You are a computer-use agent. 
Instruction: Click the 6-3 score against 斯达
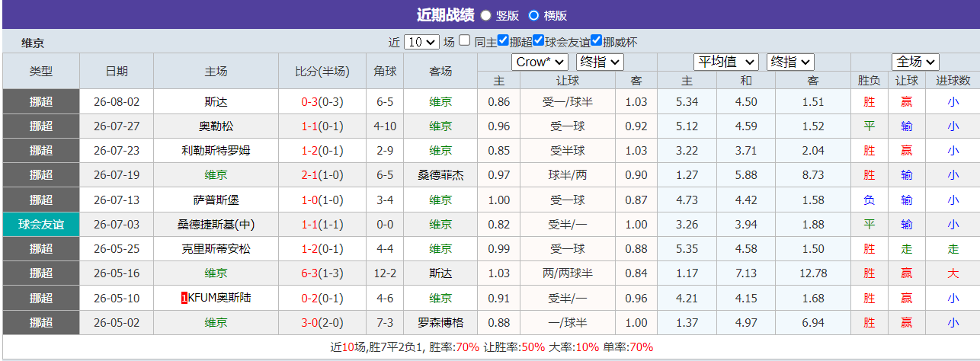[x=310, y=273]
